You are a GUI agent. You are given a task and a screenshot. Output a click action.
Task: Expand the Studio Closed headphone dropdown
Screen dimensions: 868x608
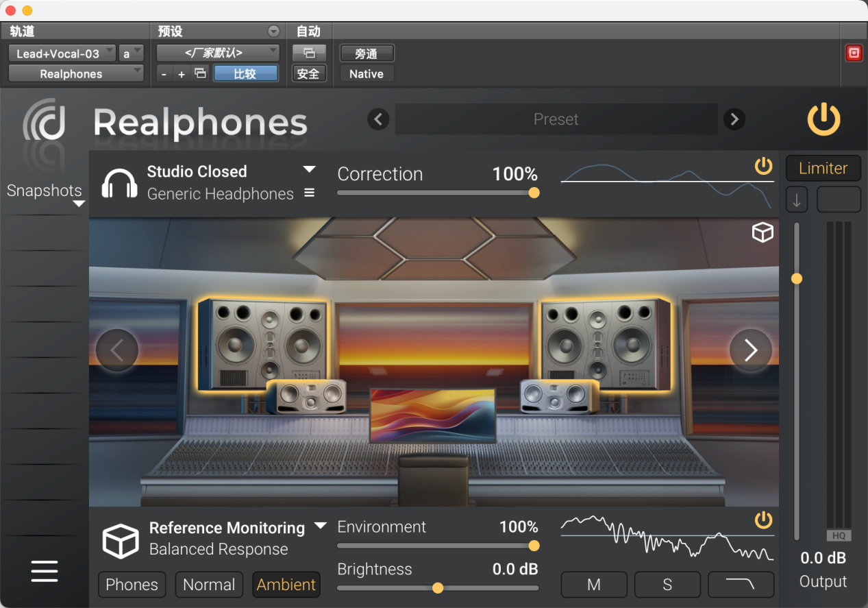click(310, 169)
